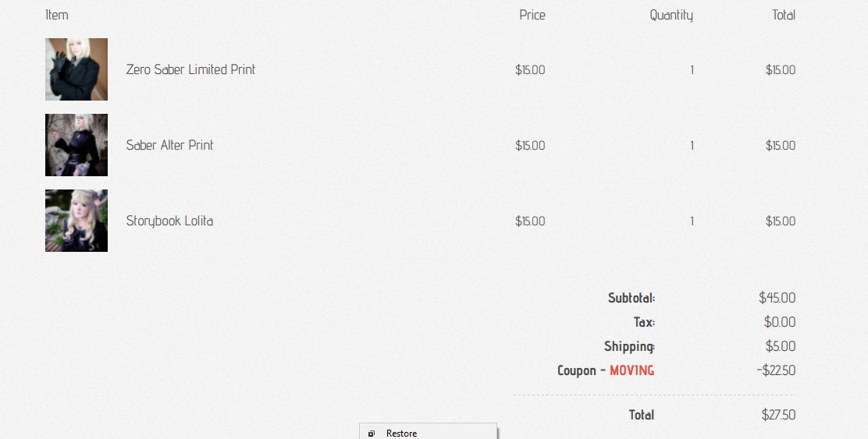The height and width of the screenshot is (439, 868).
Task: Click the quantity value for Zero Saber Limited Print
Action: coord(692,70)
